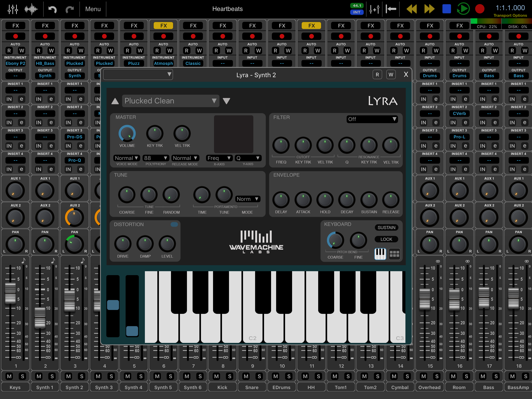Start recording with the red record button
The width and height of the screenshot is (532, 399).
coord(480,9)
